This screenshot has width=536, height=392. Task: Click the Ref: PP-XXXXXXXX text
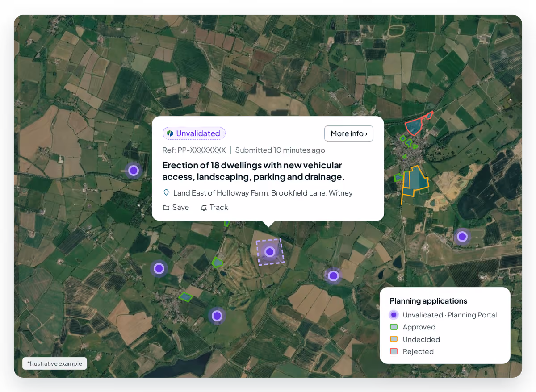click(194, 150)
